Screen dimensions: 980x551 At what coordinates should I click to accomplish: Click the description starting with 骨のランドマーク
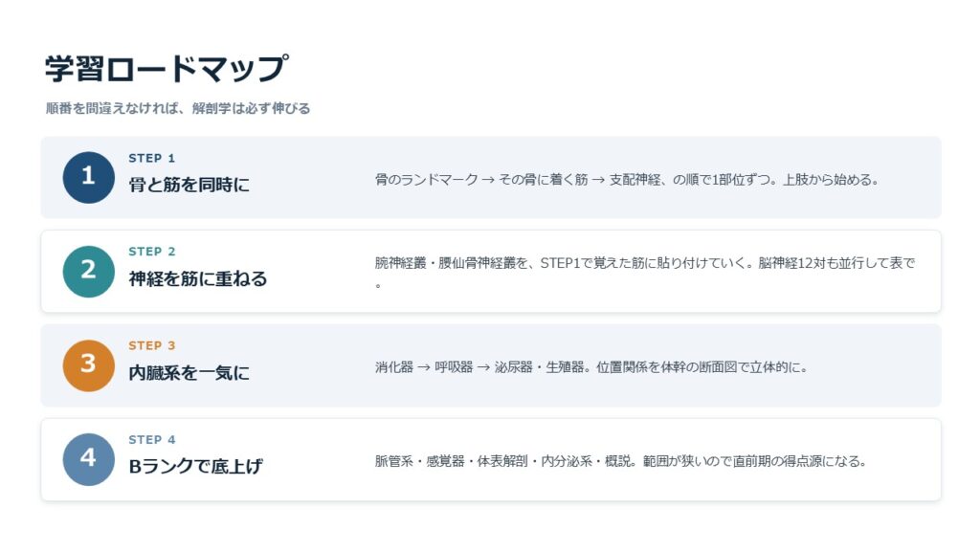[627, 180]
